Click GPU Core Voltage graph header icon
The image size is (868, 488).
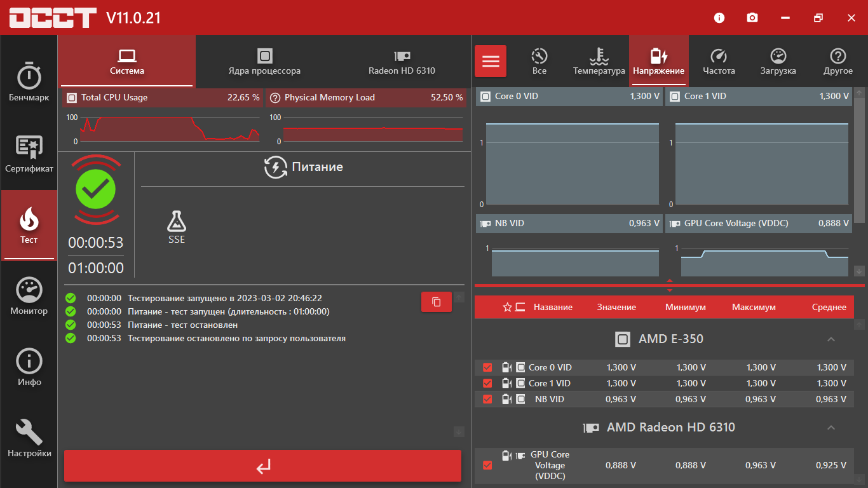(675, 224)
